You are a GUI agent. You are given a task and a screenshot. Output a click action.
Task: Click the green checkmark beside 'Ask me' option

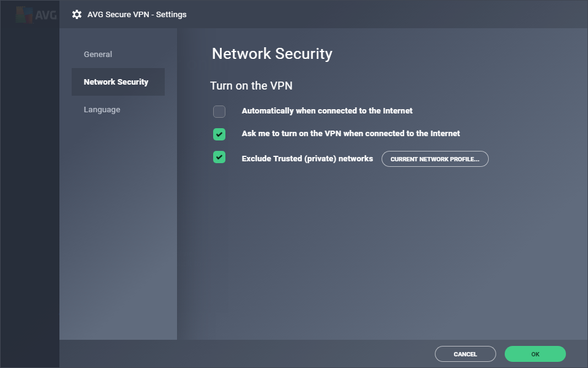219,134
